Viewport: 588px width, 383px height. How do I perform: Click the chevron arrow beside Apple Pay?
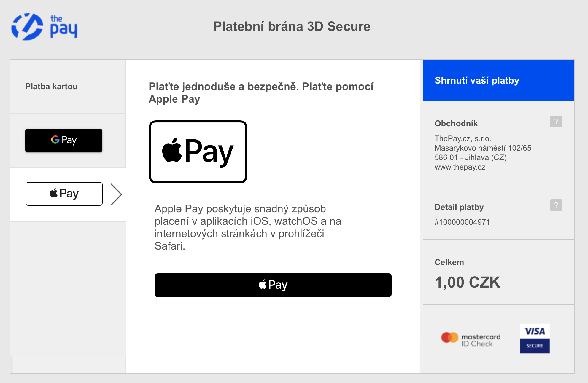click(x=116, y=194)
